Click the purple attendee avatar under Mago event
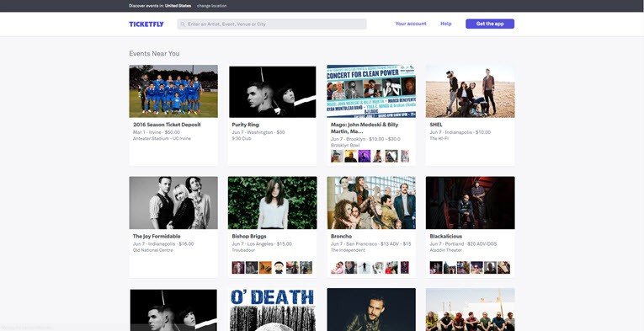The image size is (644, 331). (x=365, y=156)
